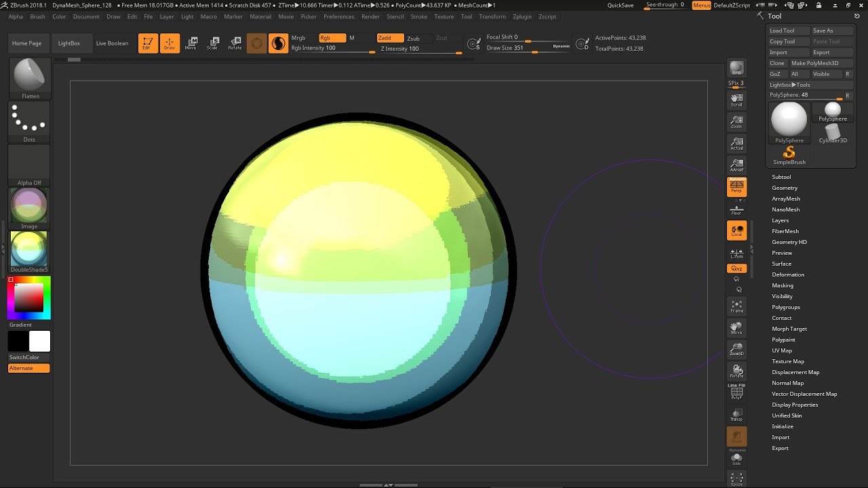Click the draw size D icon
The width and height of the screenshot is (868, 488).
582,43
